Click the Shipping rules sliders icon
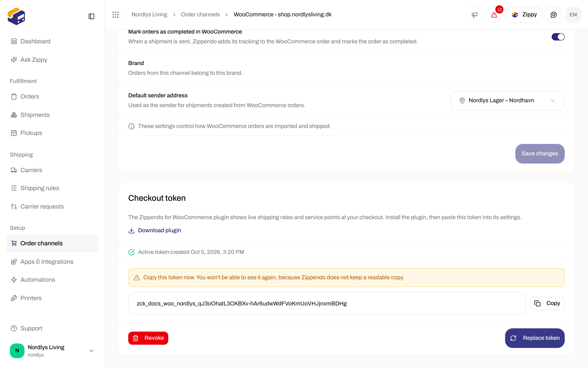 14,188
